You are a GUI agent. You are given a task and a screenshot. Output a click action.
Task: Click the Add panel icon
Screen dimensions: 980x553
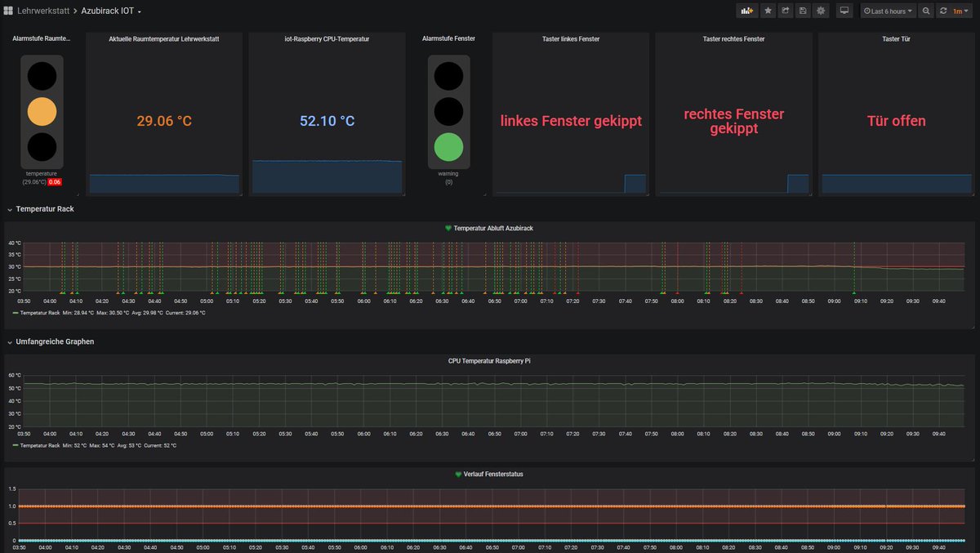coord(746,11)
